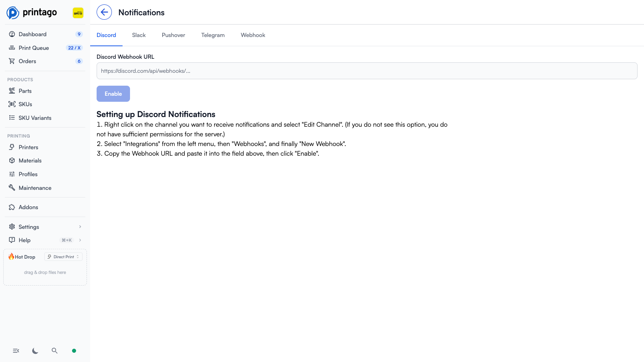644x362 pixels.
Task: Click the Help question icon
Action: pyautogui.click(x=12, y=240)
